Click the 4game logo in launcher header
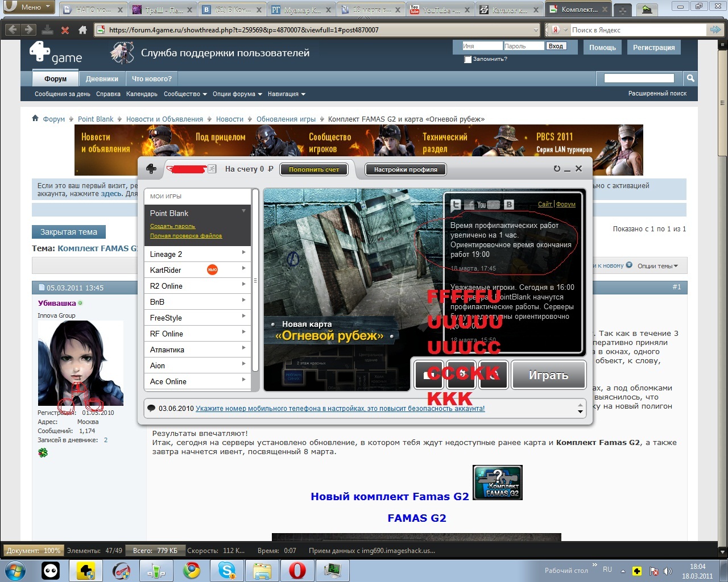 [151, 169]
